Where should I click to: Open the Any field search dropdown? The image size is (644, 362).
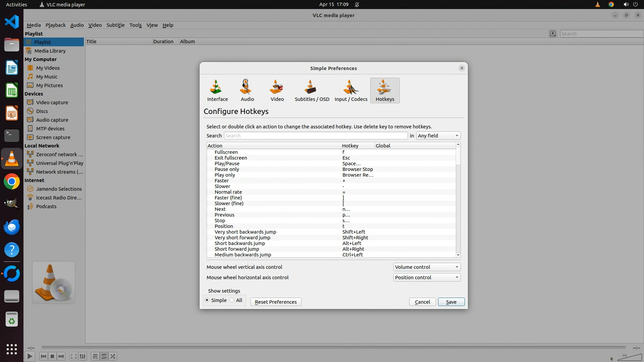tap(438, 136)
